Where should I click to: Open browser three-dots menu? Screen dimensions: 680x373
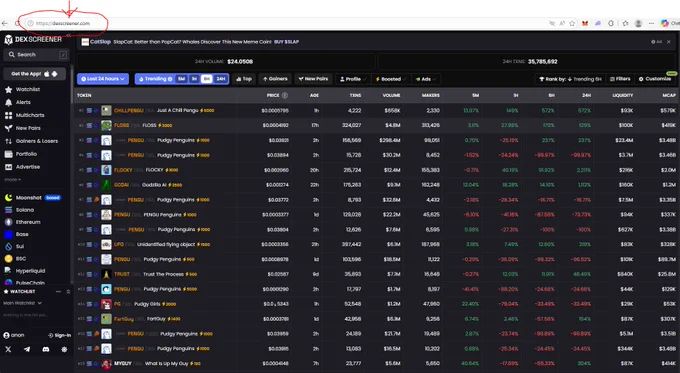(651, 23)
